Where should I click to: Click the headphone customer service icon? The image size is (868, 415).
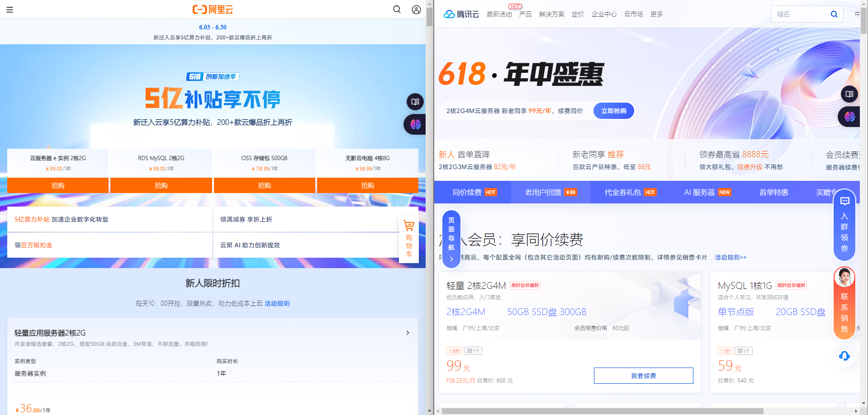point(844,356)
